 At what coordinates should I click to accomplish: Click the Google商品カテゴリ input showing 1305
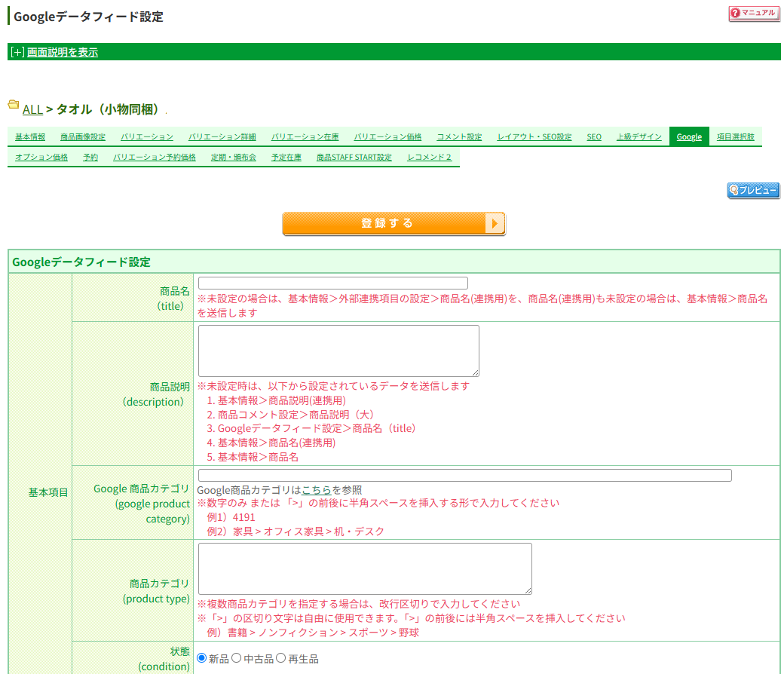click(464, 475)
